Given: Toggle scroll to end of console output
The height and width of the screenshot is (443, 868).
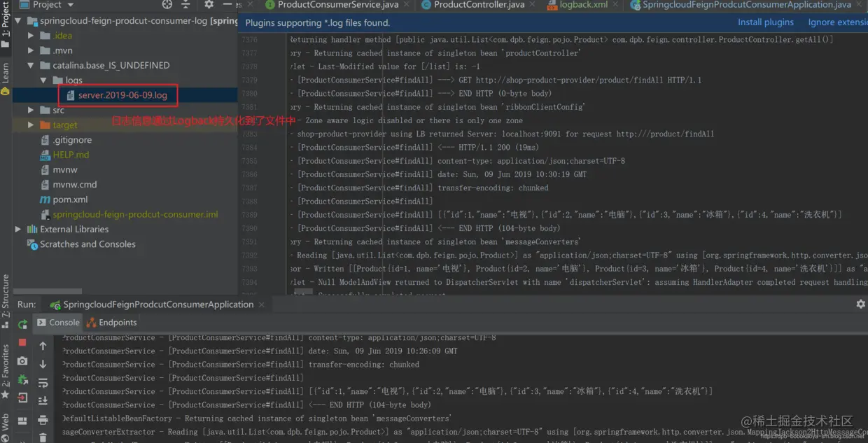Looking at the screenshot, I should click(x=43, y=401).
